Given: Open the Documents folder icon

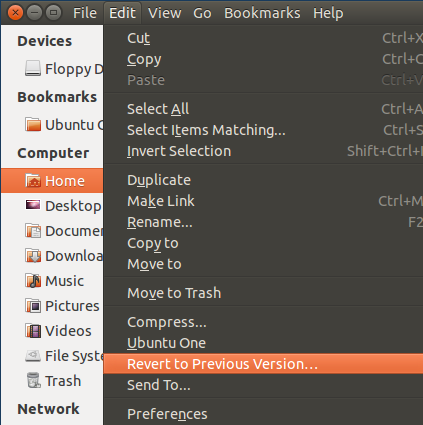Looking at the screenshot, I should (x=33, y=231).
